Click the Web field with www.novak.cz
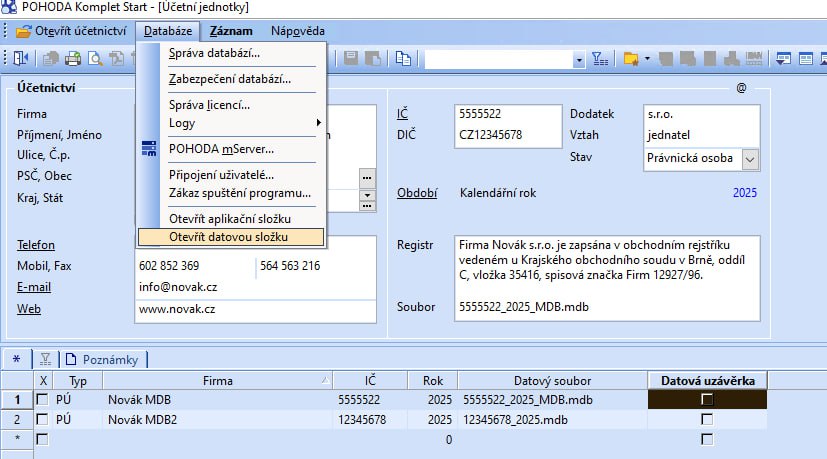The image size is (827, 459). [x=256, y=310]
